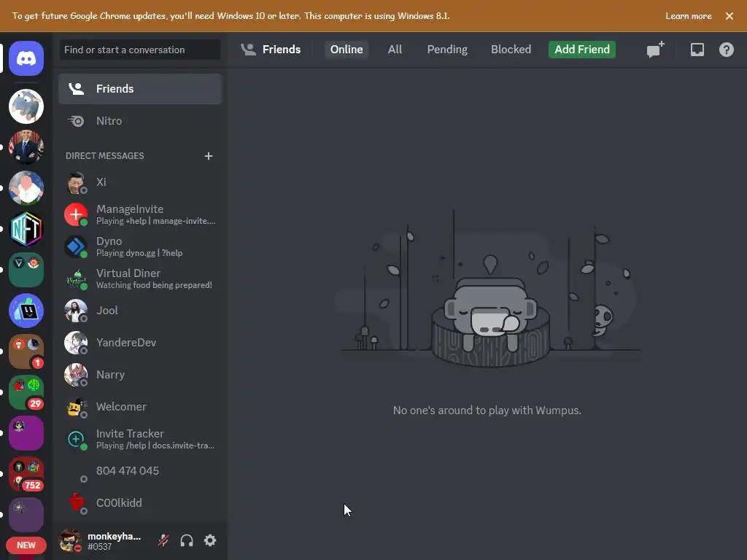Click Learn more in Chrome update banner
The image size is (747, 560).
pyautogui.click(x=689, y=16)
